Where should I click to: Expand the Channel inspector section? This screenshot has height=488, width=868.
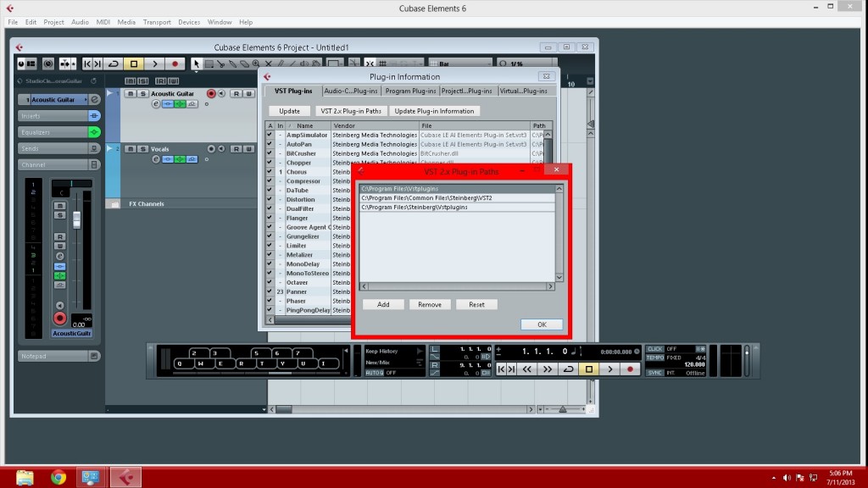click(x=53, y=165)
